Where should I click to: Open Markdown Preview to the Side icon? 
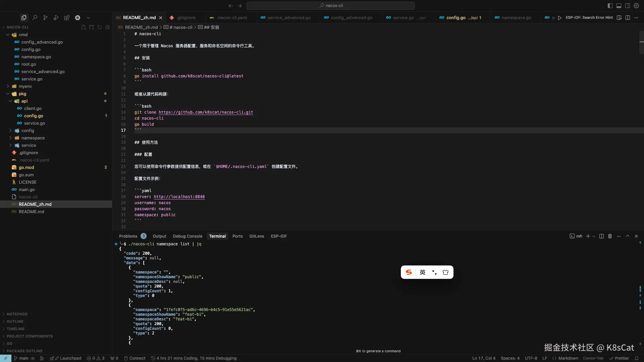[619, 17]
